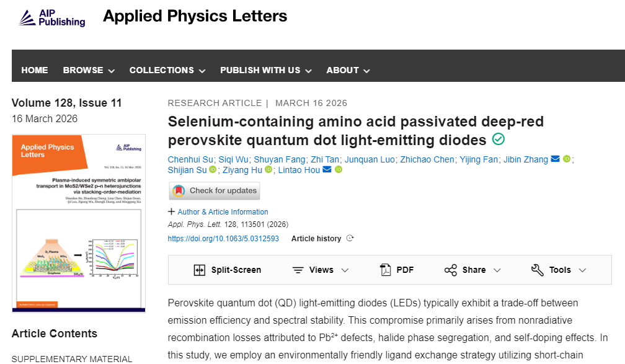
Task: Click Jibin Zhang's email envelope icon
Action: (555, 159)
